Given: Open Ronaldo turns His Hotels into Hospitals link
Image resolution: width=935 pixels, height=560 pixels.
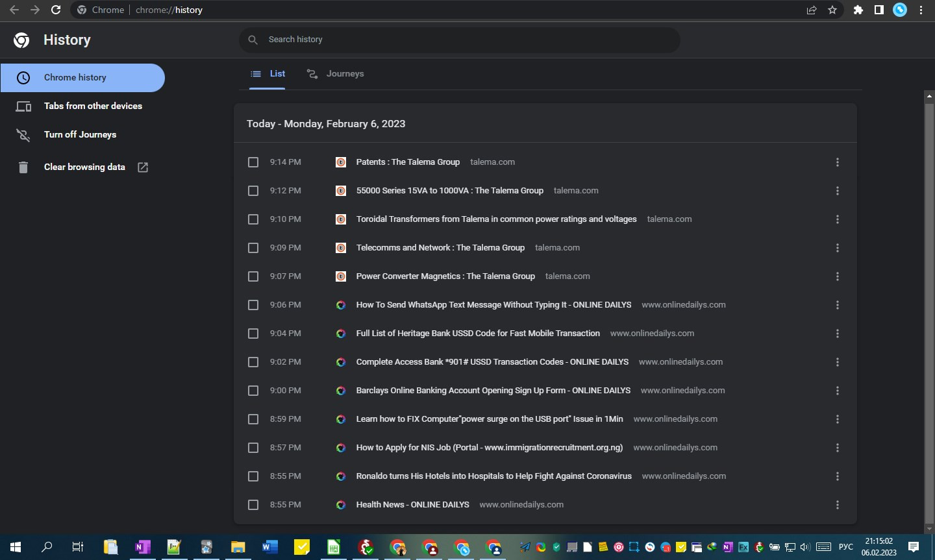Looking at the screenshot, I should tap(493, 476).
